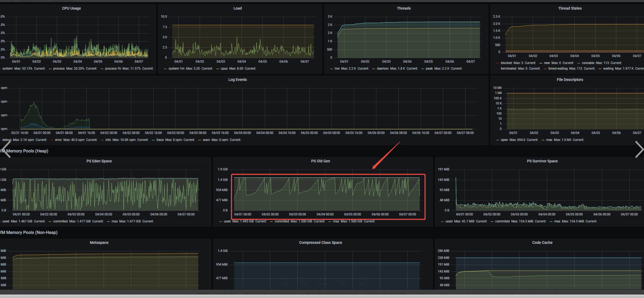This screenshot has height=298, width=644.
Task: Start the slideshow presentation icon
Action: tap(342, 282)
